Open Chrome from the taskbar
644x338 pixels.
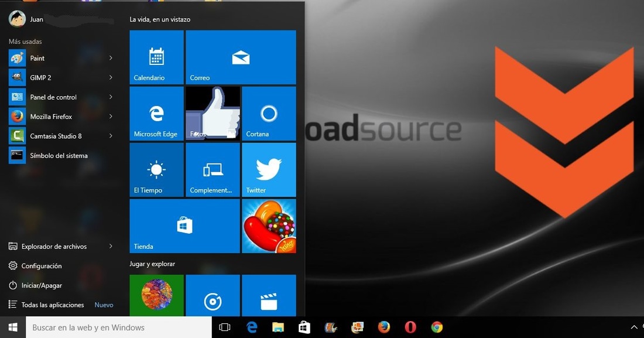coord(437,327)
